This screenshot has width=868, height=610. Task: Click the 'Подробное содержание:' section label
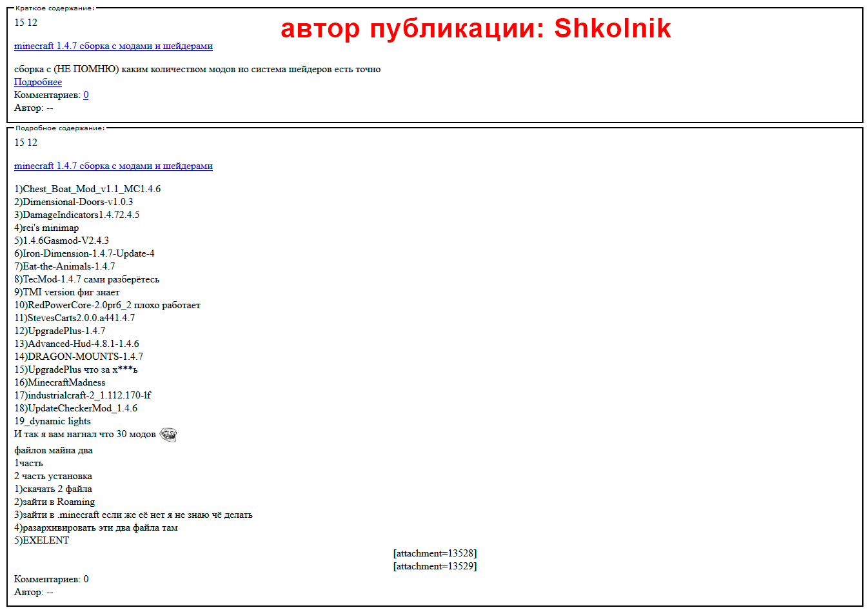[x=59, y=128]
